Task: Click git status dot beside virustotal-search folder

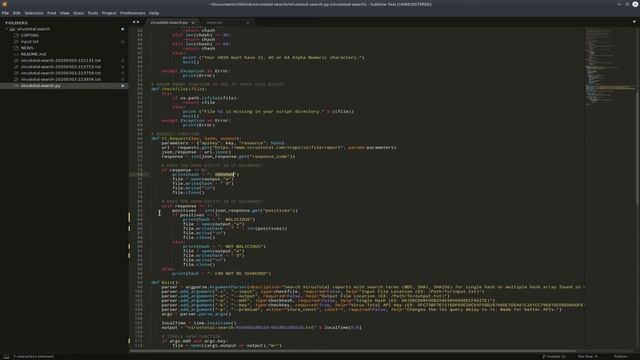Action: [122, 29]
